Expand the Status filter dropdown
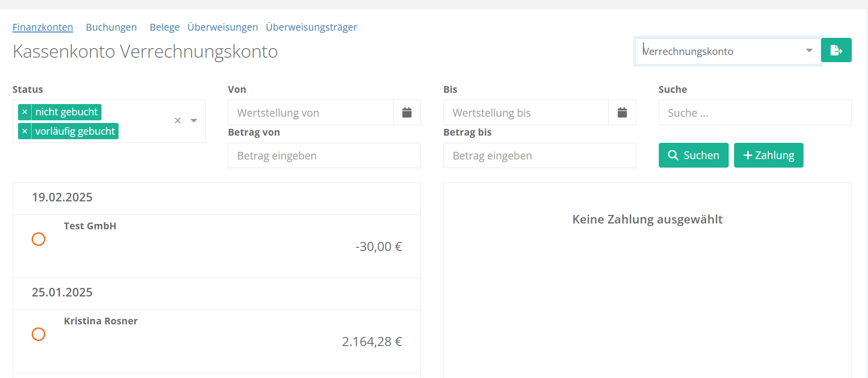Viewport: 868px width, 378px height. (x=194, y=121)
